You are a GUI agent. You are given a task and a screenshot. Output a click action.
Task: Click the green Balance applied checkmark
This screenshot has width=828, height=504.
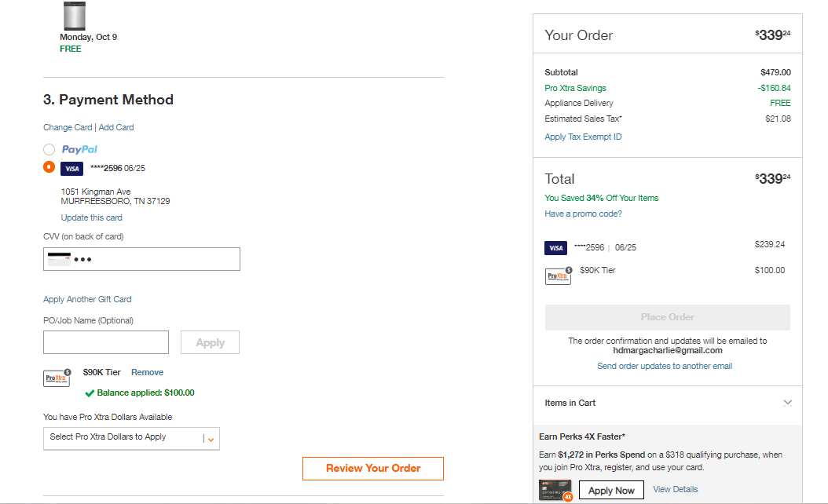(x=90, y=393)
